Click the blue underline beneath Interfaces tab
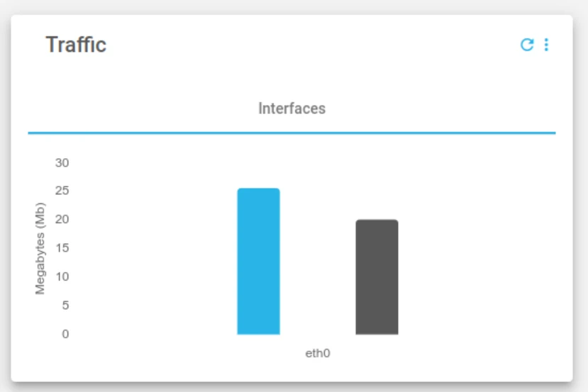Screen dimensions: 588x392 [x=292, y=133]
